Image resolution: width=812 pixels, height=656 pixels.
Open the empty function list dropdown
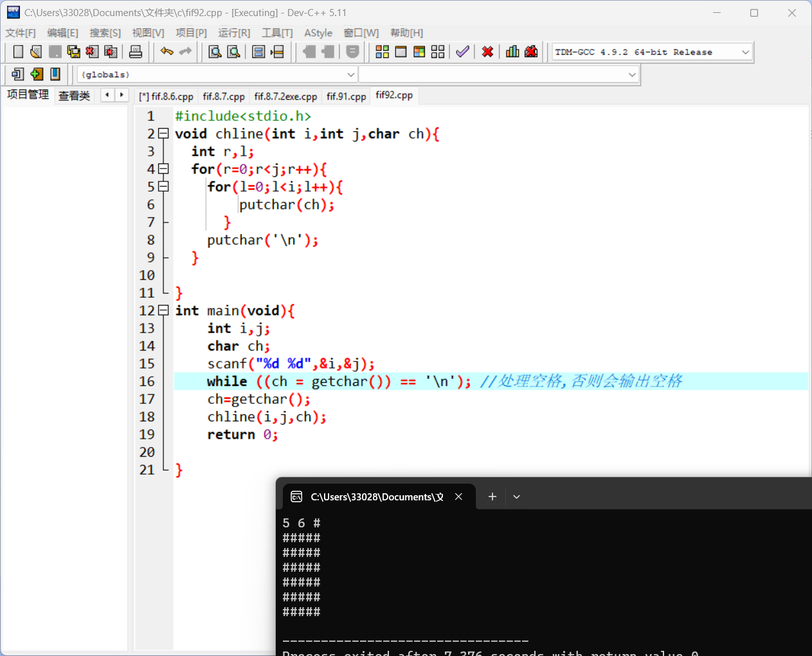point(498,75)
